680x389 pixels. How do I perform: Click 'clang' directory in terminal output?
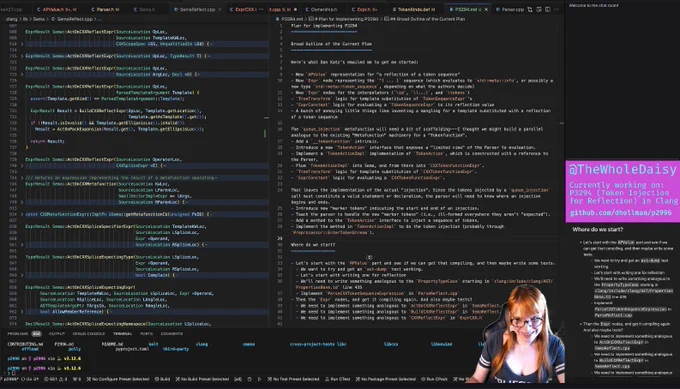202,344
